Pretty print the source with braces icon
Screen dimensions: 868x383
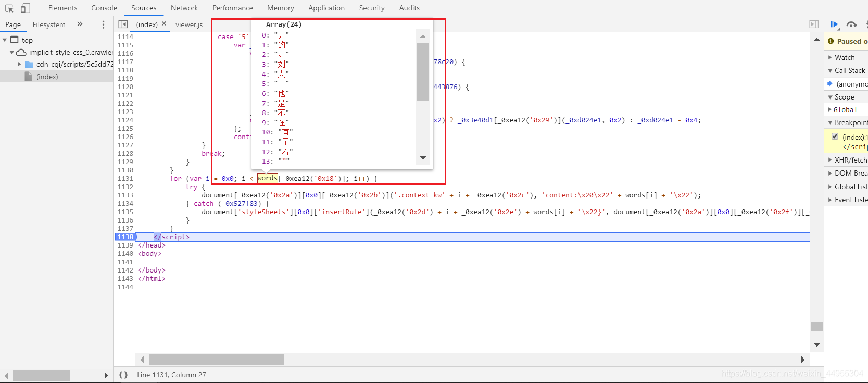(x=123, y=375)
